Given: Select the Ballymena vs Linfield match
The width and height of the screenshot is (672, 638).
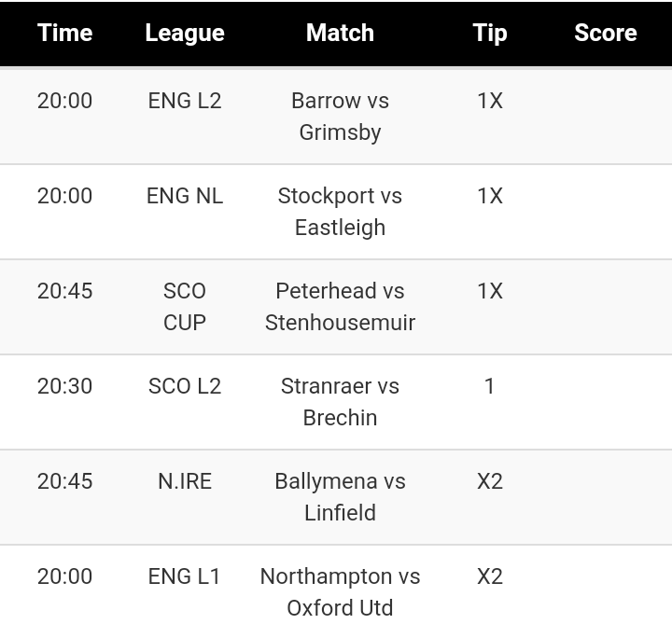Looking at the screenshot, I should 340,497.
